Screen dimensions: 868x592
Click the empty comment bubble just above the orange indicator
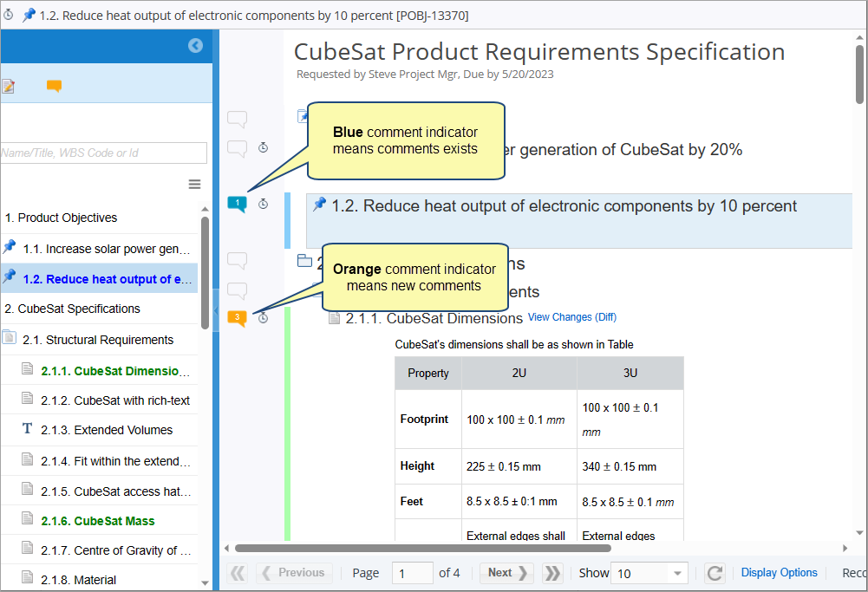237,290
